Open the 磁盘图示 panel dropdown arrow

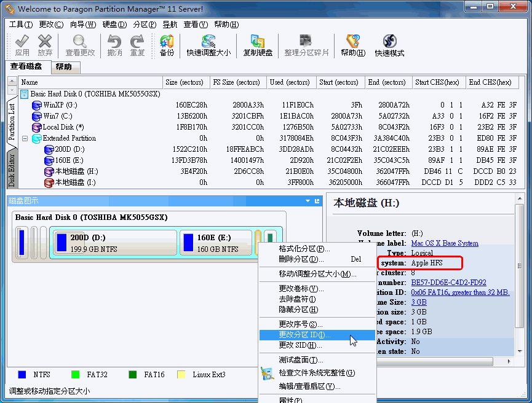(x=308, y=201)
